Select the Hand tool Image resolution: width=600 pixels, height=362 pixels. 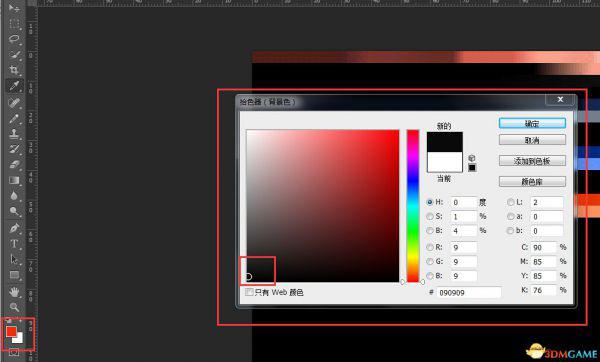tap(15, 292)
